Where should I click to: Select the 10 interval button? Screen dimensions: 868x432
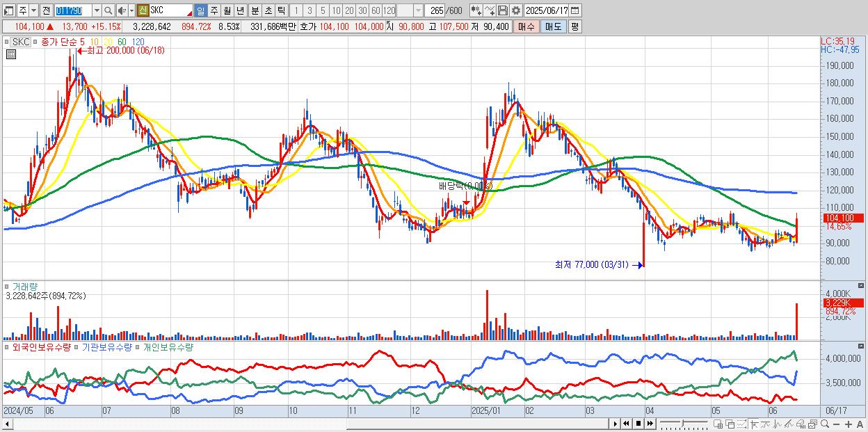(x=336, y=10)
